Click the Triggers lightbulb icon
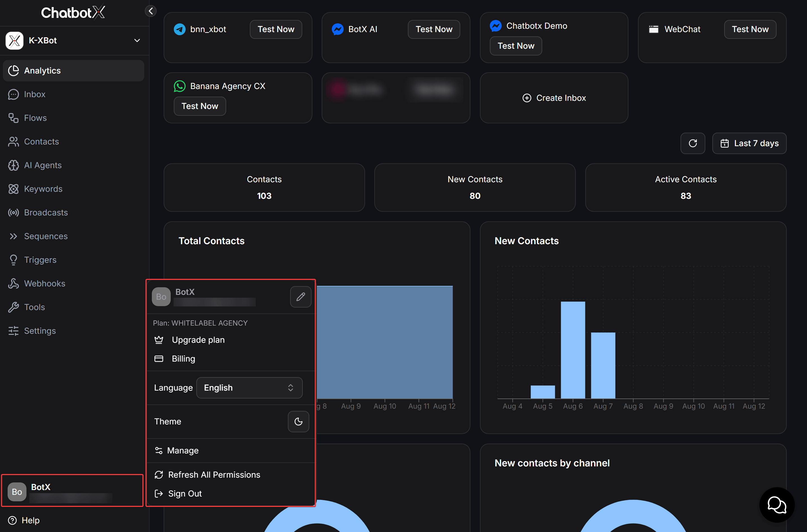The width and height of the screenshot is (807, 532). [14, 260]
